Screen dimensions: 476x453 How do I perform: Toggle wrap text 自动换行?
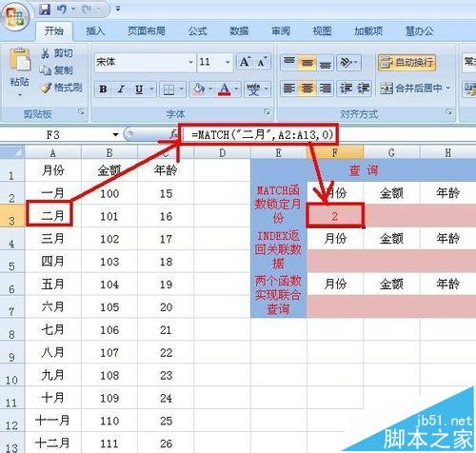coord(407,62)
